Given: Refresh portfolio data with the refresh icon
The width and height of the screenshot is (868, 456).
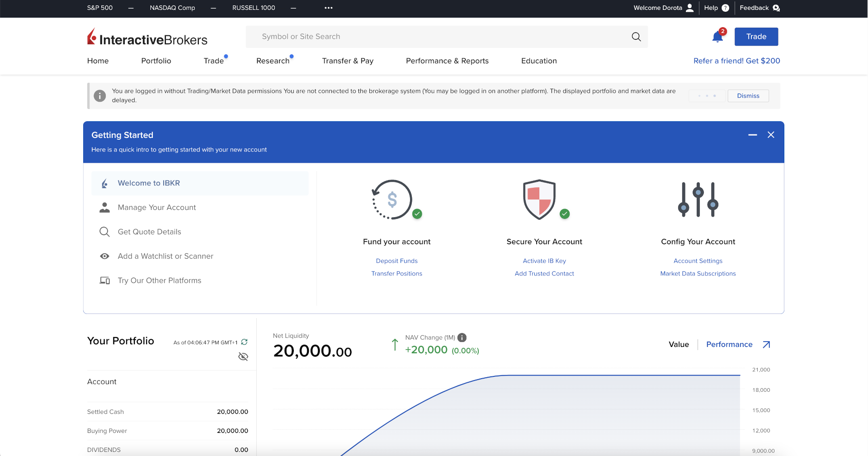Looking at the screenshot, I should coord(244,342).
